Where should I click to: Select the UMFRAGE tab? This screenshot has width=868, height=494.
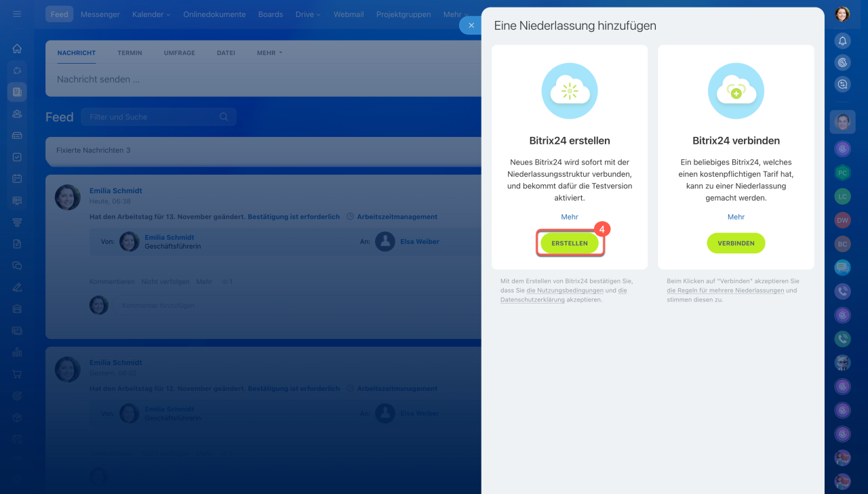point(179,53)
